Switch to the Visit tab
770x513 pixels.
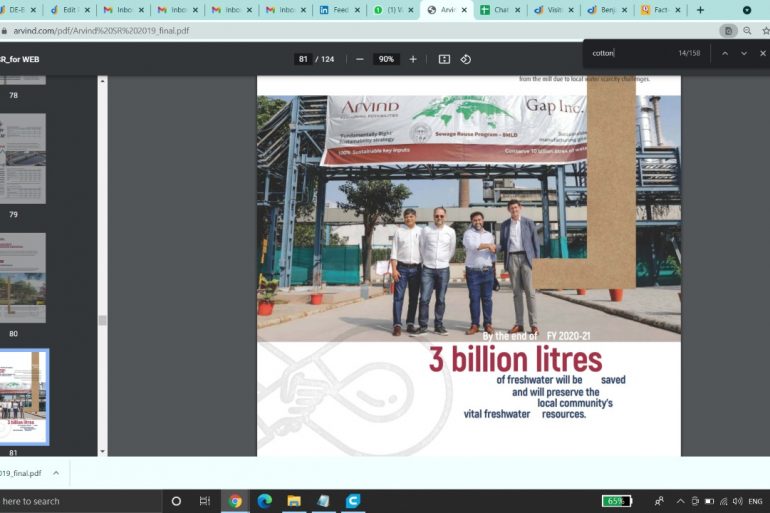[x=554, y=10]
